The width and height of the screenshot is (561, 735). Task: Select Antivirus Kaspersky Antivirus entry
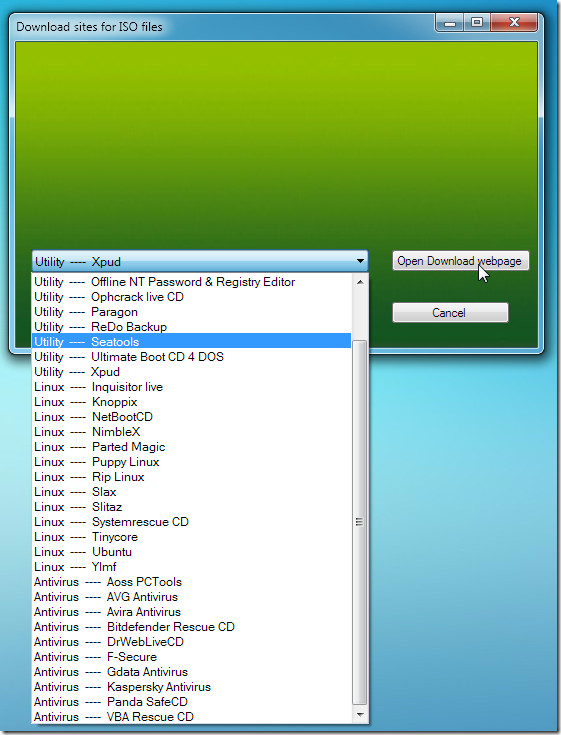pos(191,687)
